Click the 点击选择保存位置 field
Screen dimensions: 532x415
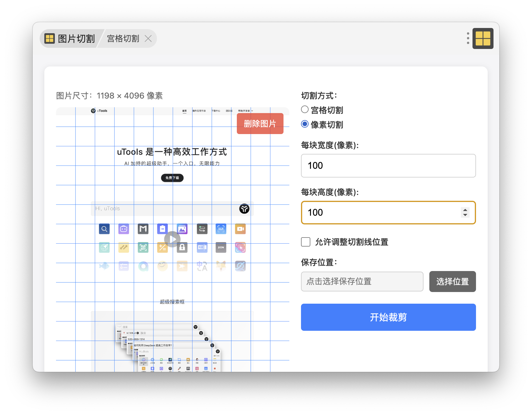362,282
